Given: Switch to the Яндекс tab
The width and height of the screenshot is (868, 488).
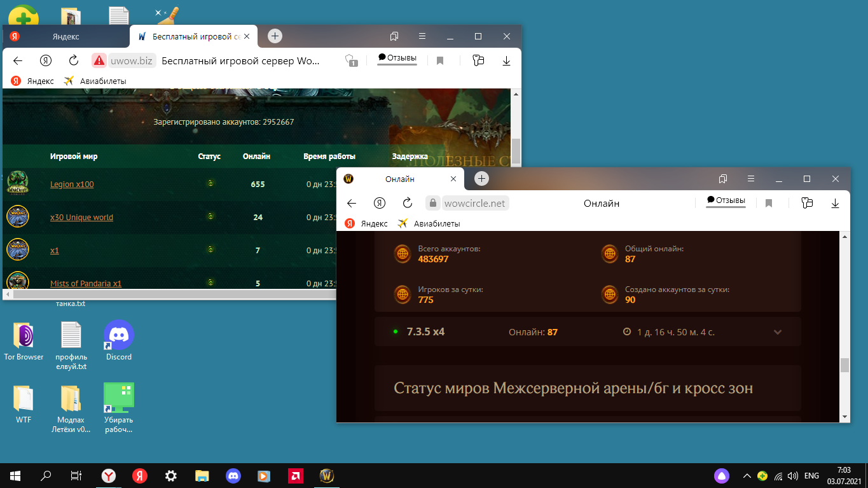Looking at the screenshot, I should point(65,37).
